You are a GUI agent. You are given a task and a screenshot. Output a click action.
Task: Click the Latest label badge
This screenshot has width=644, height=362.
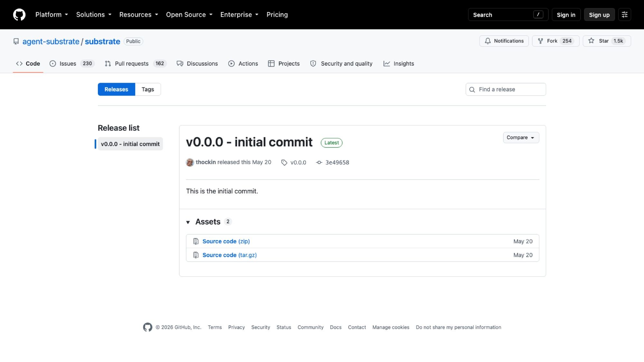(x=332, y=143)
